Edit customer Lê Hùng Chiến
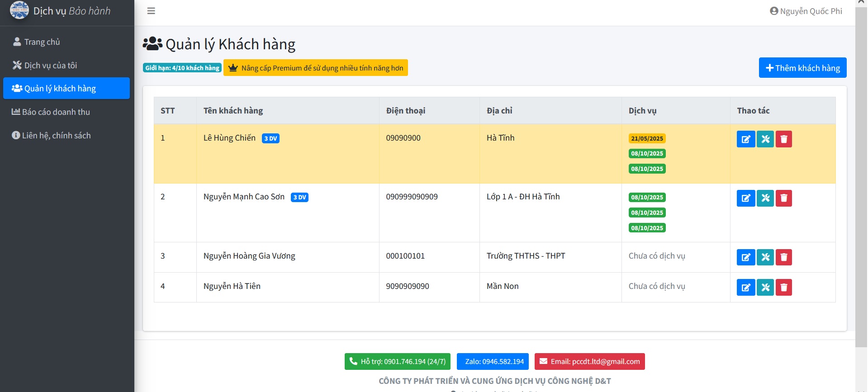Screen dimensions: 868x392 coord(745,139)
